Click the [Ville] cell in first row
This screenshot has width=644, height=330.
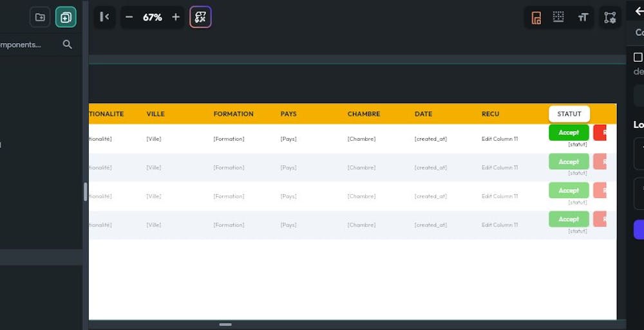click(154, 139)
